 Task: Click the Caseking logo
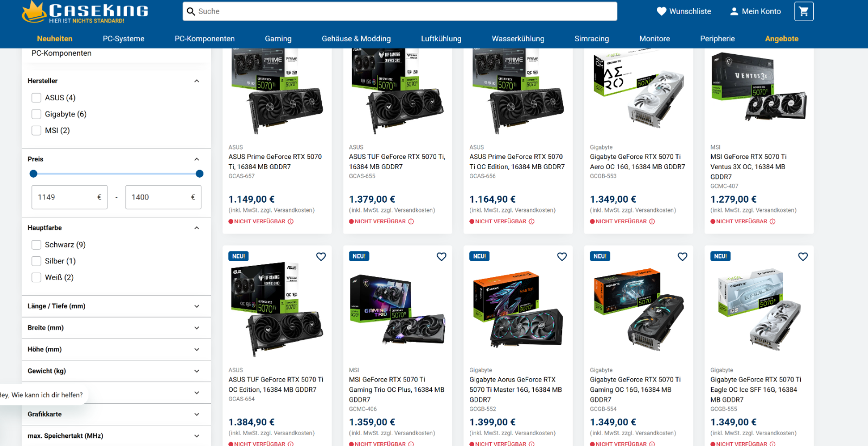[x=85, y=12]
